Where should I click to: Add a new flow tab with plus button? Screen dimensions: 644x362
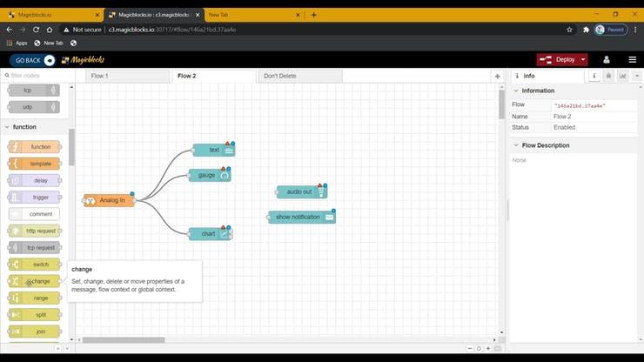[497, 76]
